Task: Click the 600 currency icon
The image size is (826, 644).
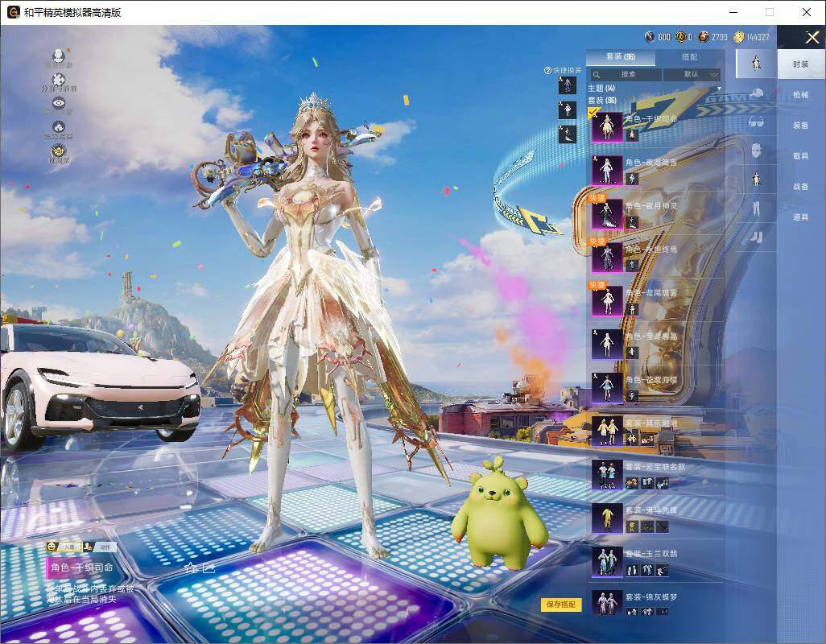Action: (650, 37)
